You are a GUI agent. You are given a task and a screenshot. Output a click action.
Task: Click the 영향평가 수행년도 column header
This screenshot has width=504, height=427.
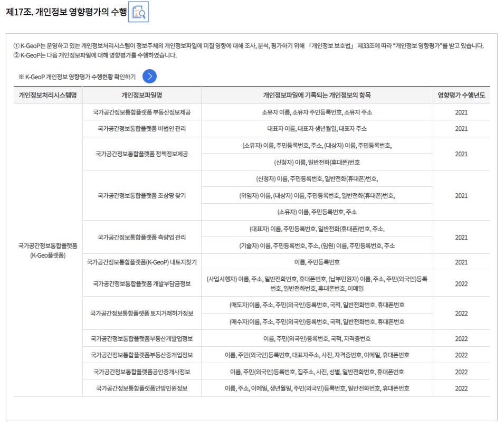point(461,95)
